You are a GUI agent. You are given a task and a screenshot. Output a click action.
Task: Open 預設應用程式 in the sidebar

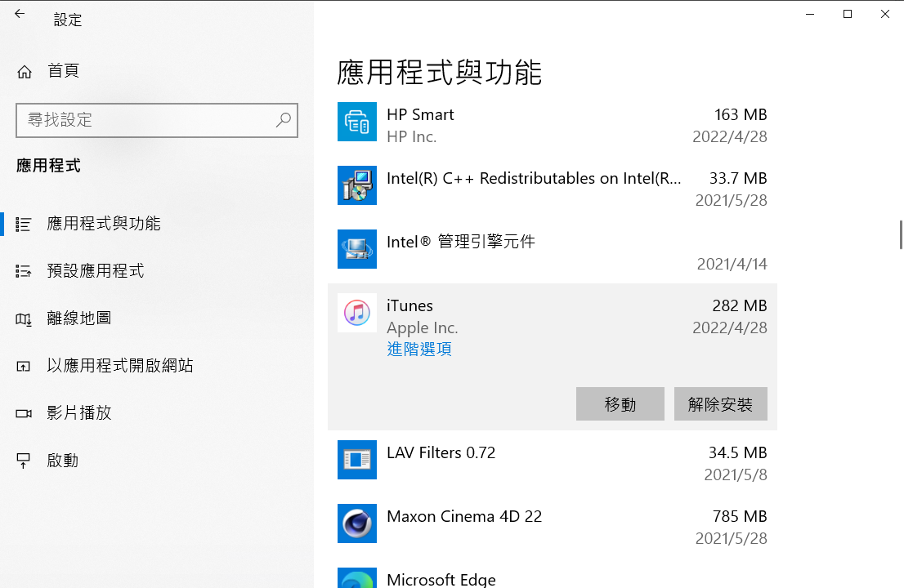click(x=96, y=270)
